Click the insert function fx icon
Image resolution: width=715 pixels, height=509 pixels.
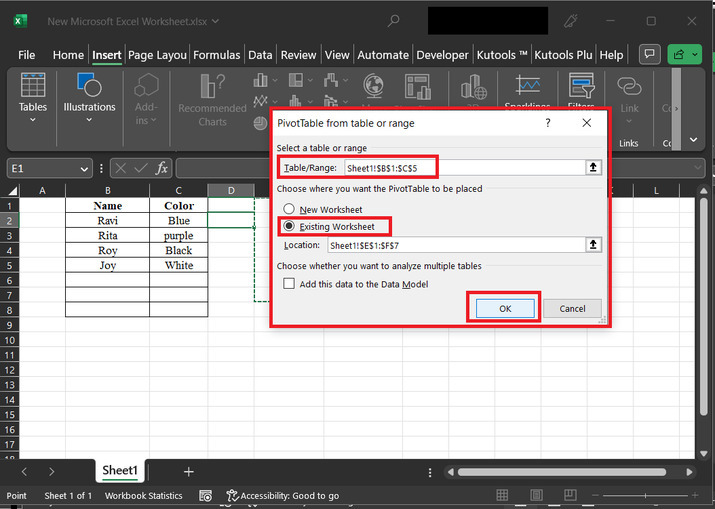click(x=161, y=168)
